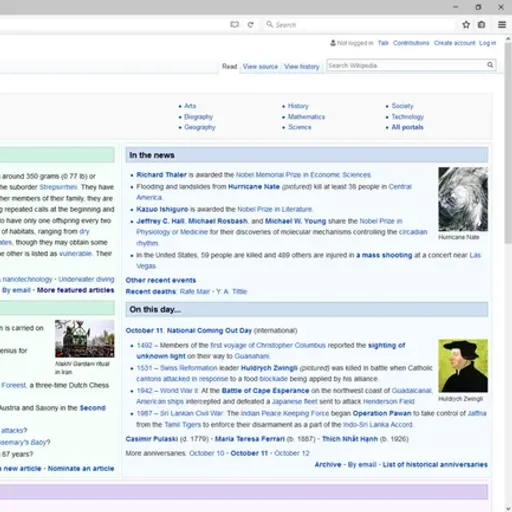Open the Jeffrey C. Hall link
Image resolution: width=512 pixels, height=512 pixels.
[x=161, y=221]
